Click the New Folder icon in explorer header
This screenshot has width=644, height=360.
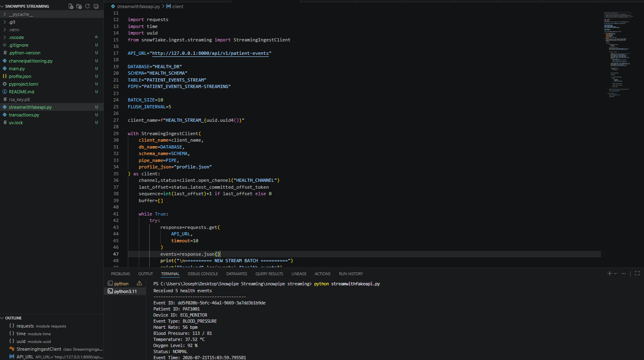tap(79, 6)
